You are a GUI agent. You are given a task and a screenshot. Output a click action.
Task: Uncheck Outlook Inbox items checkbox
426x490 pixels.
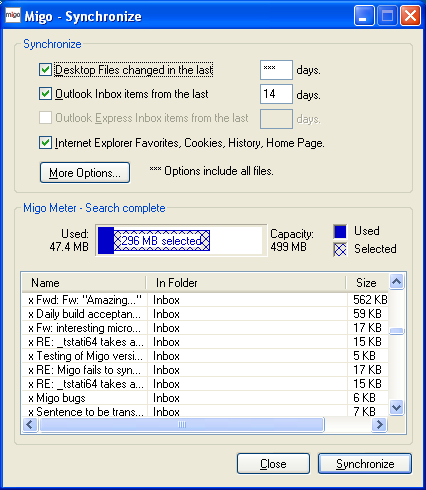click(45, 94)
